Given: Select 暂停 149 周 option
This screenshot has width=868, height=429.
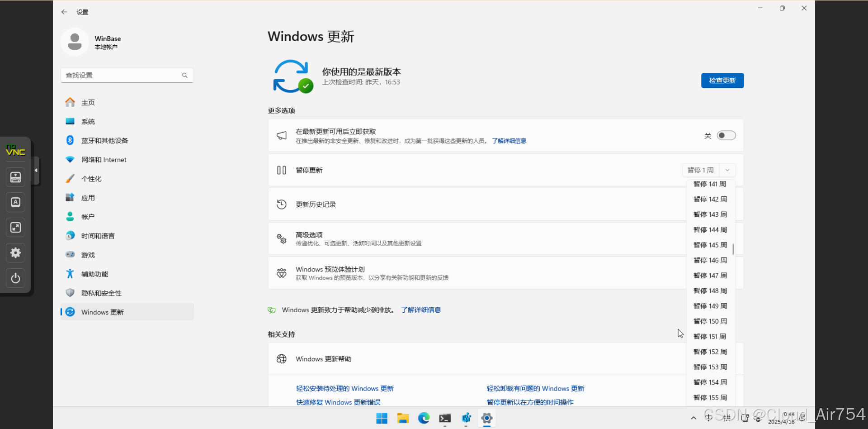Looking at the screenshot, I should coord(710,306).
